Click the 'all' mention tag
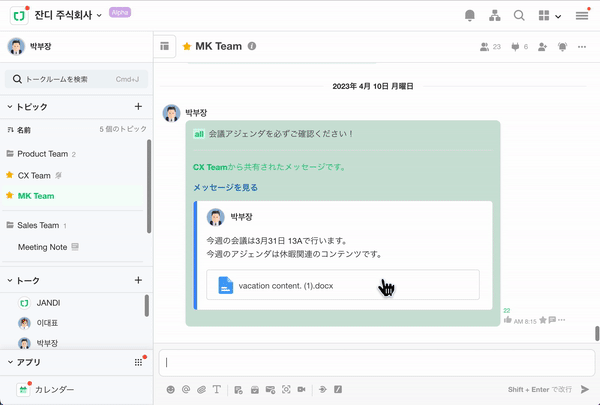600x405 pixels. pyautogui.click(x=199, y=134)
